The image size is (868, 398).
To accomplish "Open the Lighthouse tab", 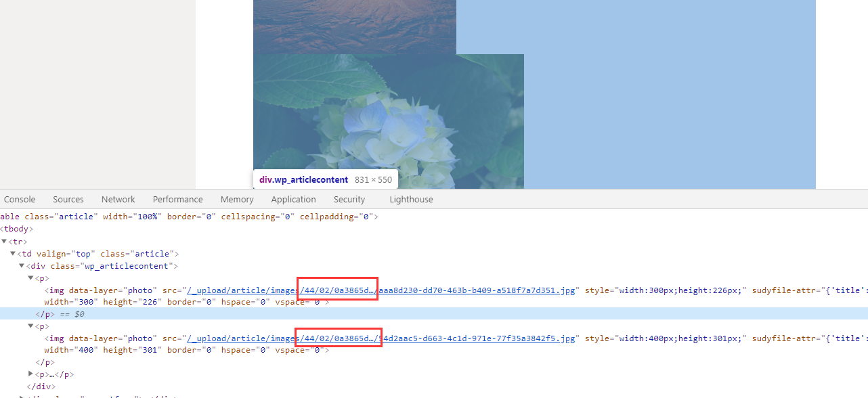I will 411,200.
